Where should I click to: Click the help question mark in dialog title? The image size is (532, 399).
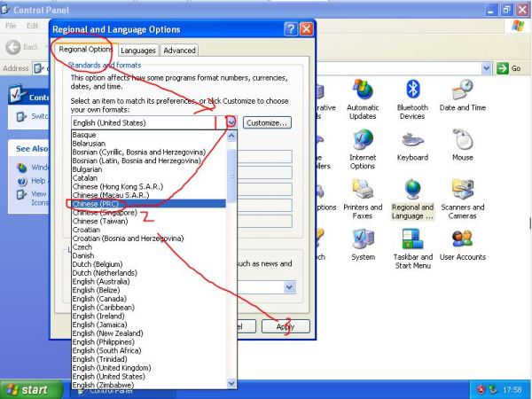pyautogui.click(x=291, y=29)
